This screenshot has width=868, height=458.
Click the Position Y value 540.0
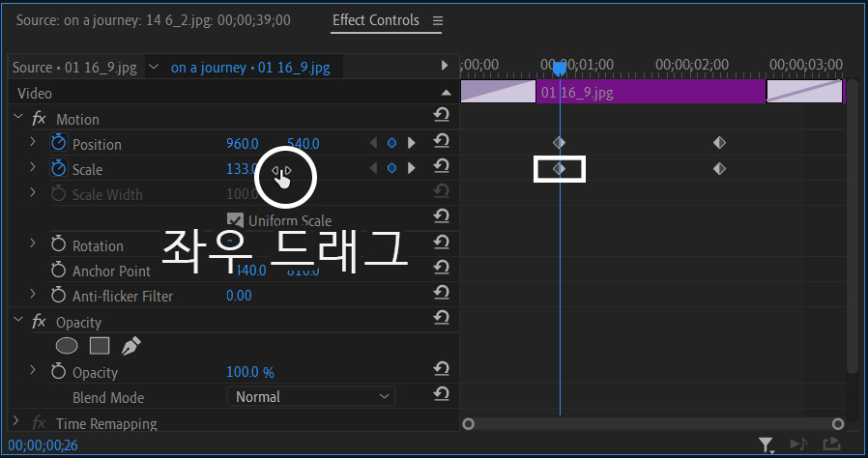303,144
